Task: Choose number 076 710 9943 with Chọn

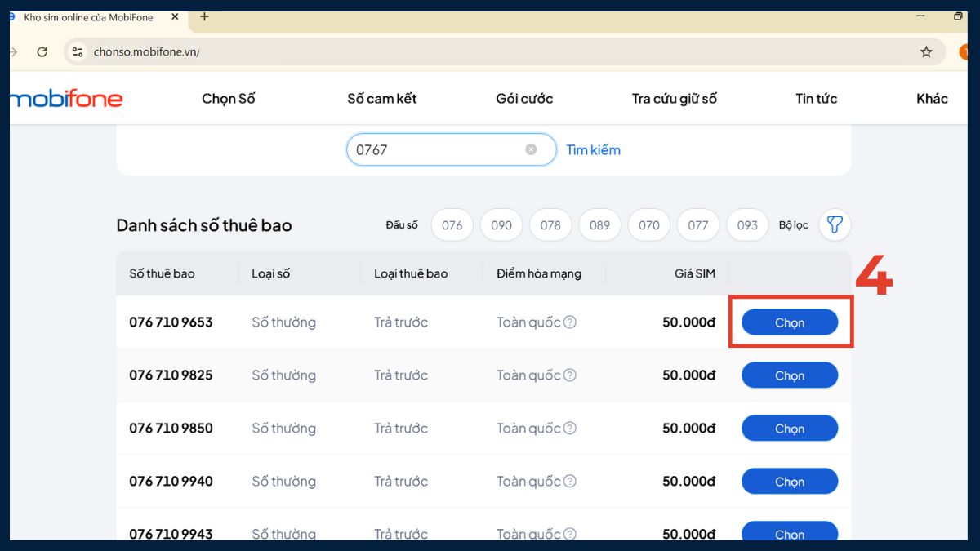Action: pos(790,532)
